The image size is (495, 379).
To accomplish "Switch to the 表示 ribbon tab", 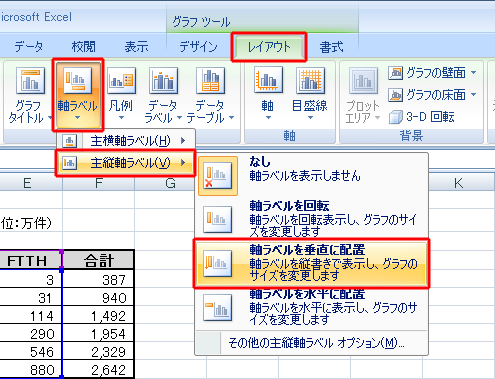I will pos(136,47).
